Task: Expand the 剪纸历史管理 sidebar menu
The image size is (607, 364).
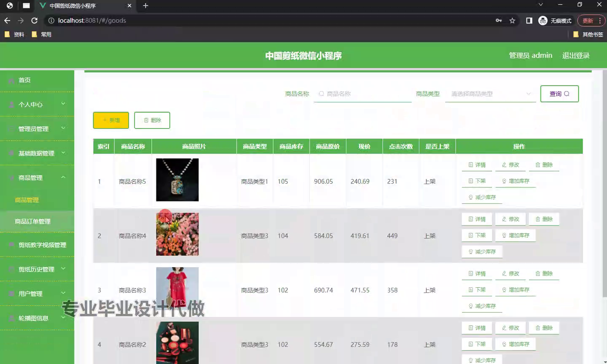Action: [x=37, y=269]
